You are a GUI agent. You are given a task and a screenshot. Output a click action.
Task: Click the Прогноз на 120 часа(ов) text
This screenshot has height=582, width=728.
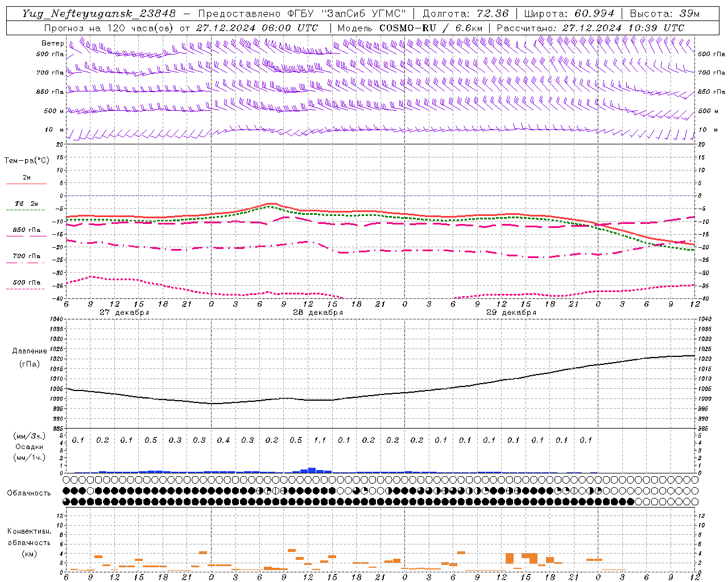[109, 28]
